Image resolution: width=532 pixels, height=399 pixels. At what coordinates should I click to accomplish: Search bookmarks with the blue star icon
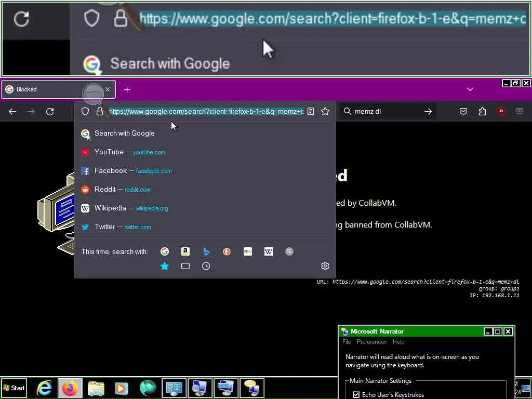[165, 267]
